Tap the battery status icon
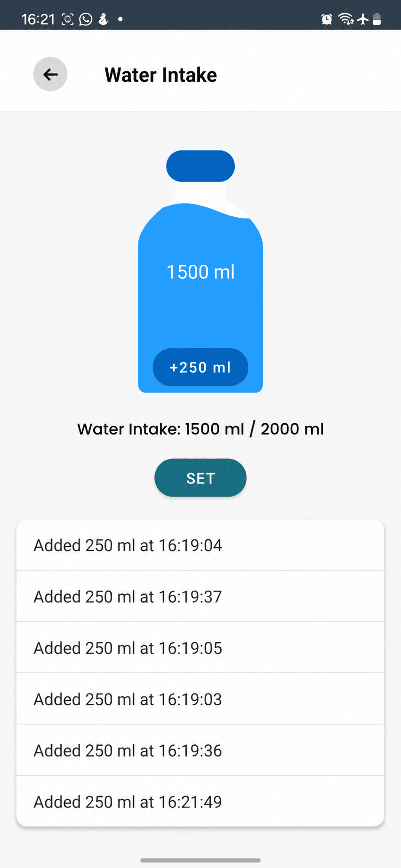Viewport: 401px width, 868px height. [377, 19]
